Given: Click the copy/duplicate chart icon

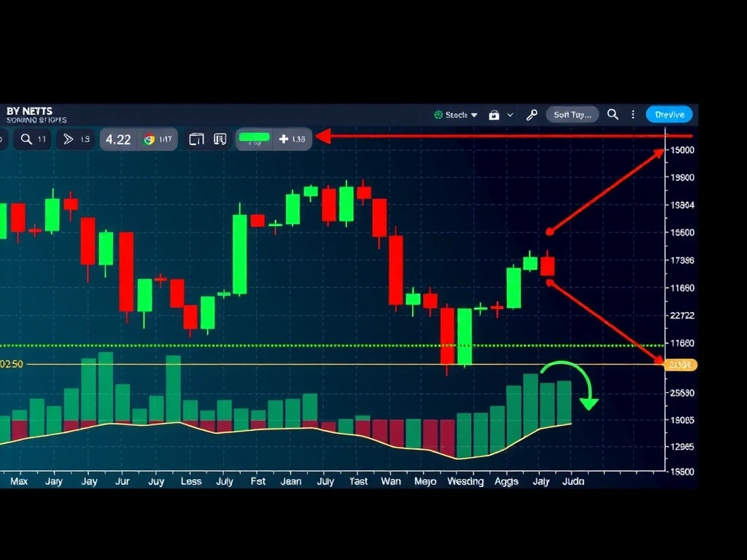Looking at the screenshot, I should pyautogui.click(x=196, y=139).
